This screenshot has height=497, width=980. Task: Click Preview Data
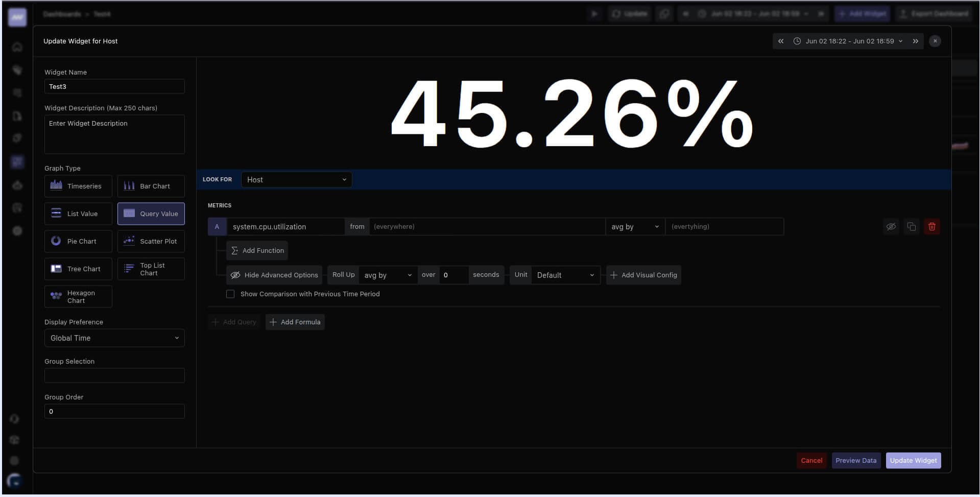coord(856,460)
